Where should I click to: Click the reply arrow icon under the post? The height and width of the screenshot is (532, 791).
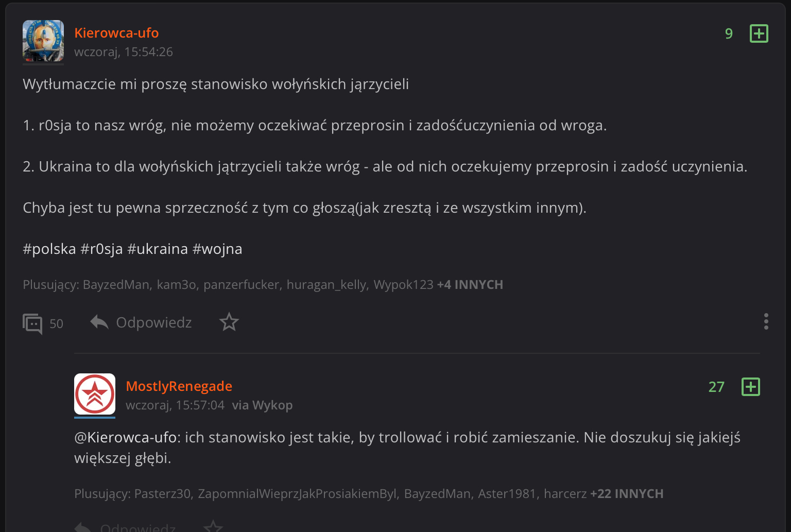99,322
